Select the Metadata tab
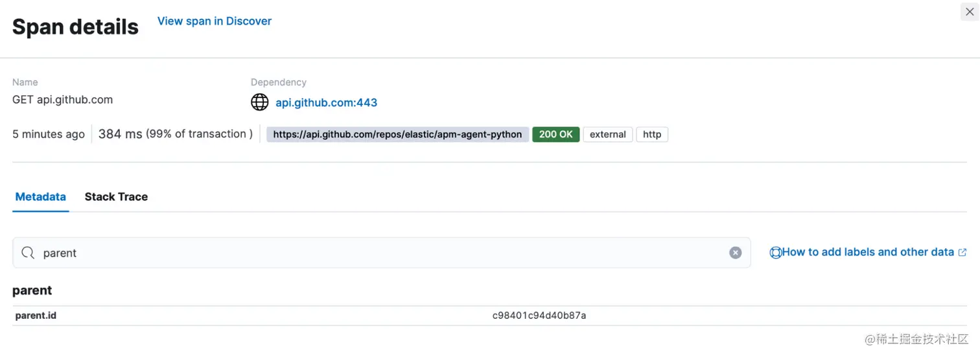Viewport: 980px width, 357px height. click(40, 197)
